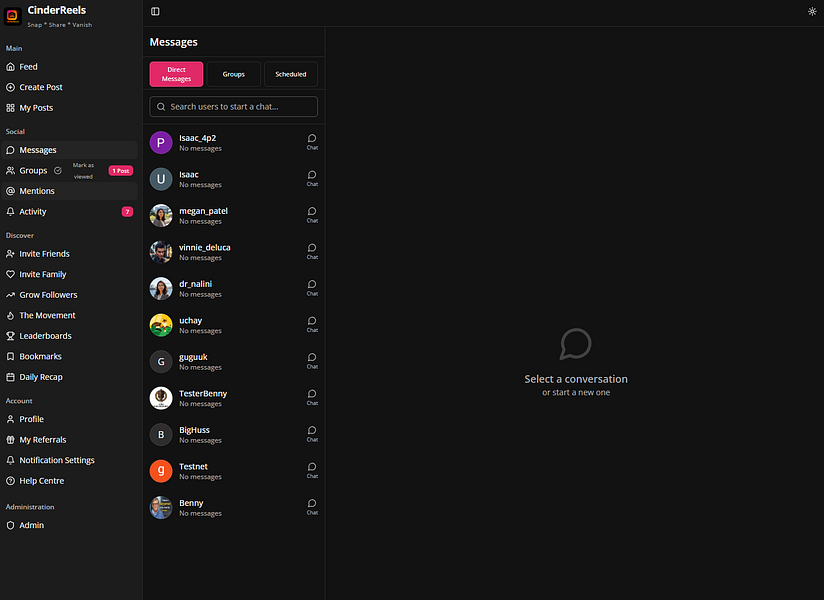Open My Posts in sidebar
Image resolution: width=824 pixels, height=600 pixels.
69,108
